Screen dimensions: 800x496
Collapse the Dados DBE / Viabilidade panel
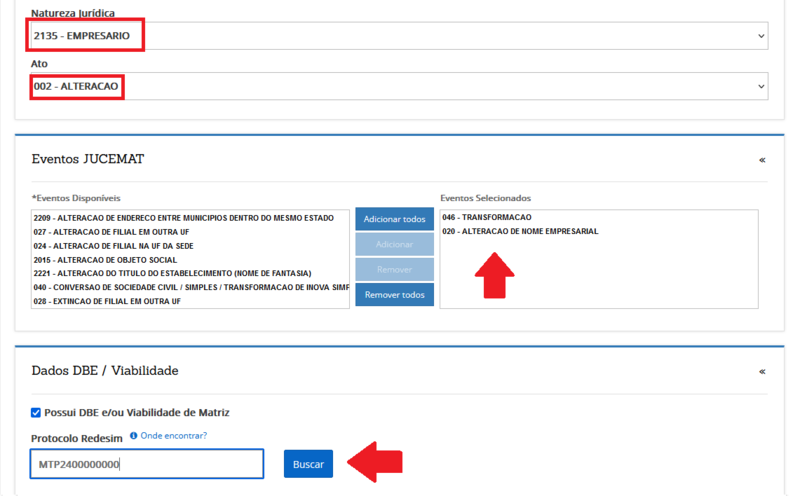tap(762, 371)
